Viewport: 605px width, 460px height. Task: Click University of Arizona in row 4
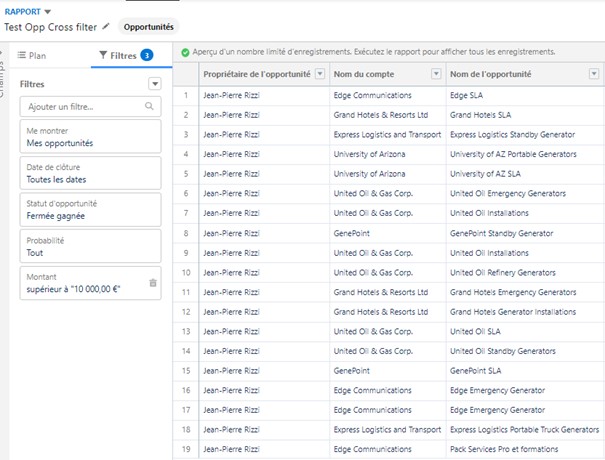(369, 154)
